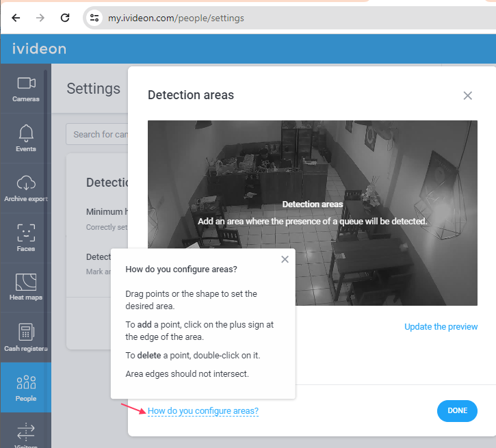The image size is (496, 448).
Task: Focus the Search for cameras field
Action: tap(97, 134)
